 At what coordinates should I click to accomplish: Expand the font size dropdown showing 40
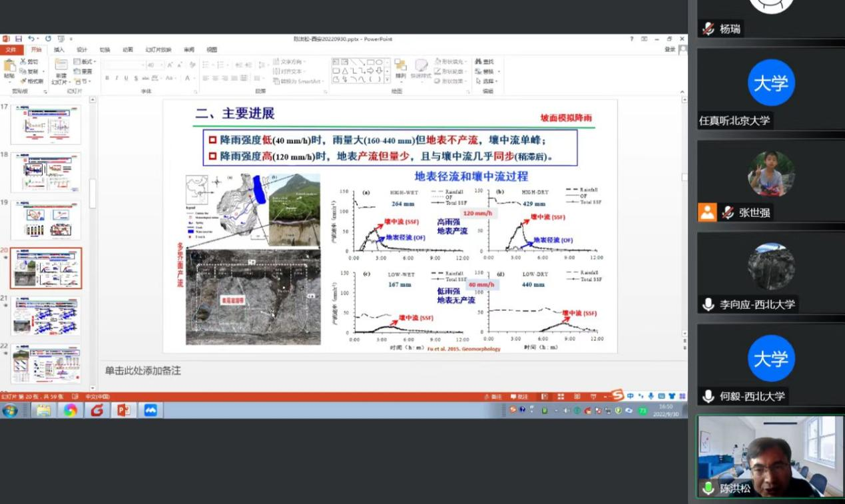pos(160,65)
